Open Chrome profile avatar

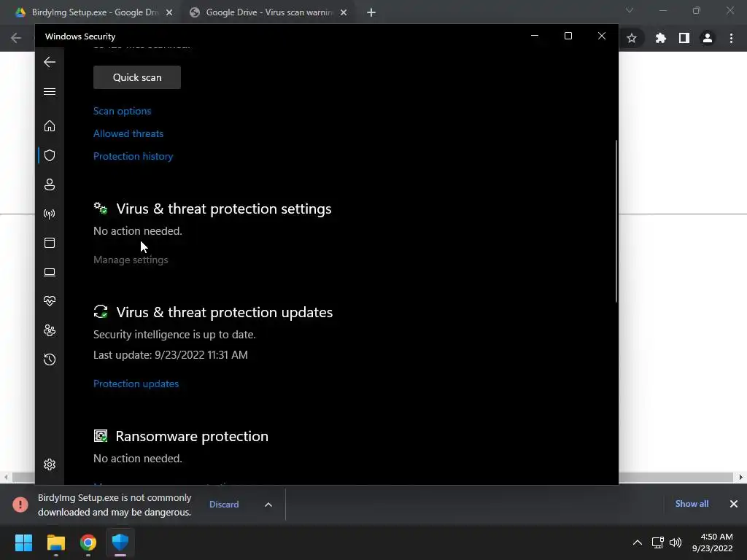click(708, 38)
